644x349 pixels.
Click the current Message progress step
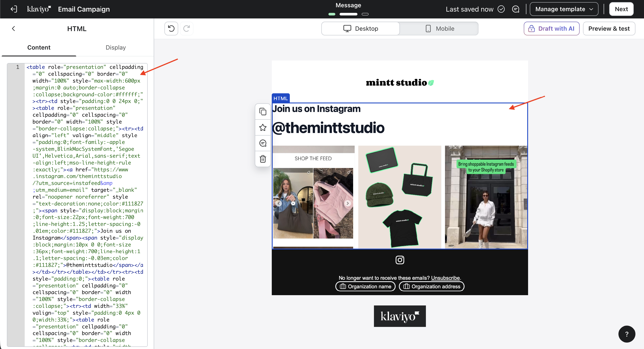(x=348, y=14)
